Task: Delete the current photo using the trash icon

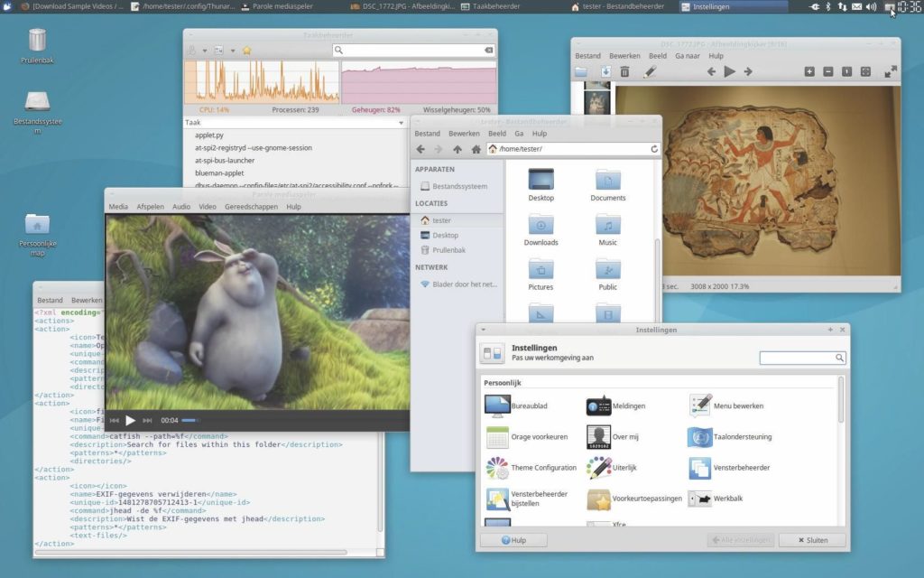Action: 624,70
